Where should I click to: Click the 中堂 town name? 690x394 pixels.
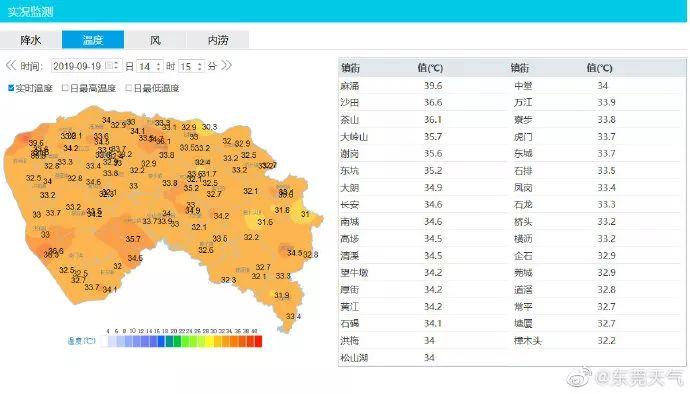pyautogui.click(x=523, y=85)
